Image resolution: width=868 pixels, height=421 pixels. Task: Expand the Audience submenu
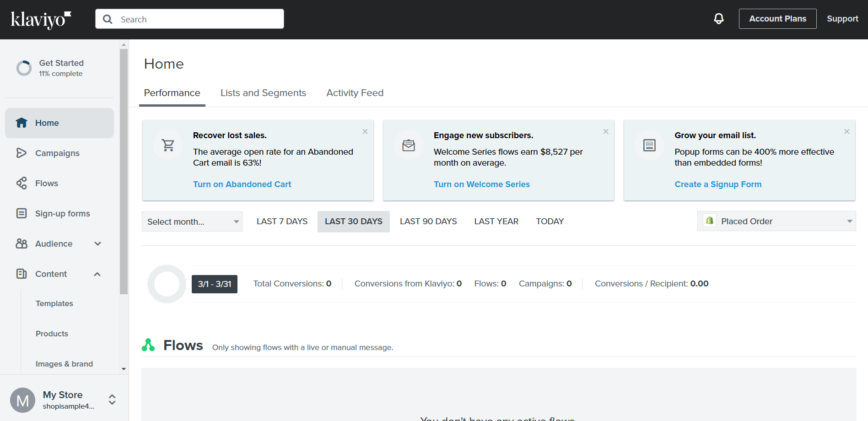97,243
